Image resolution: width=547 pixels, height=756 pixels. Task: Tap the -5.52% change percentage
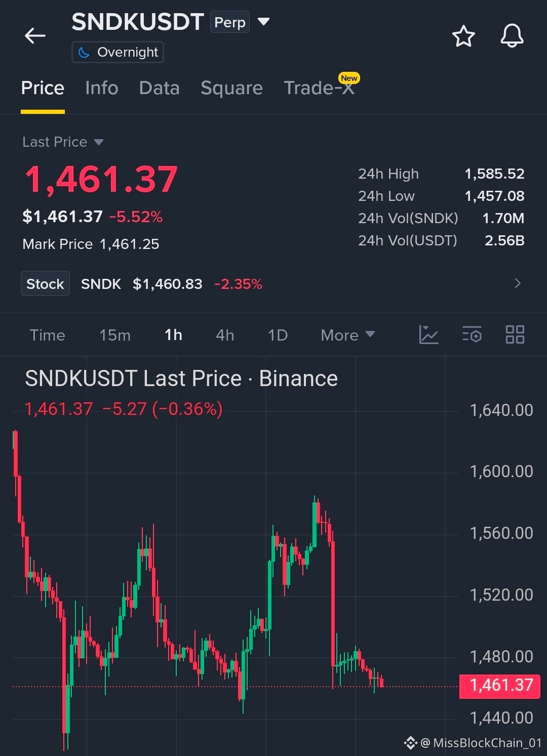[136, 217]
